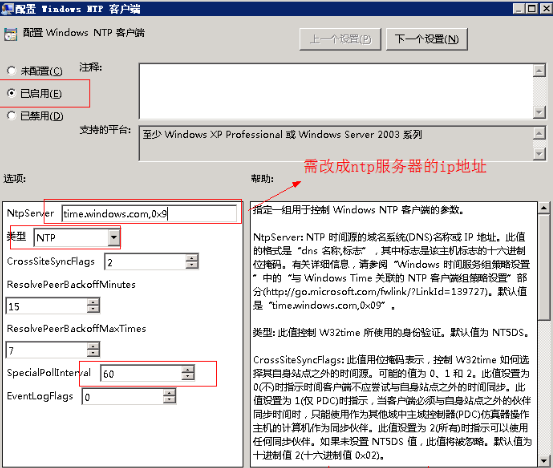The width and height of the screenshot is (553, 468).
Task: Click the NtpServer label
Action: click(x=31, y=213)
